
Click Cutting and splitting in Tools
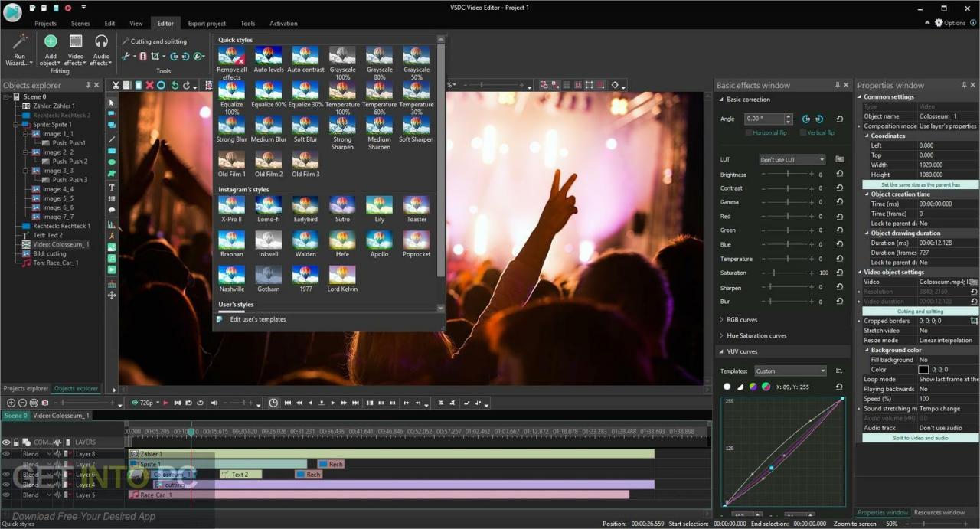pyautogui.click(x=153, y=41)
